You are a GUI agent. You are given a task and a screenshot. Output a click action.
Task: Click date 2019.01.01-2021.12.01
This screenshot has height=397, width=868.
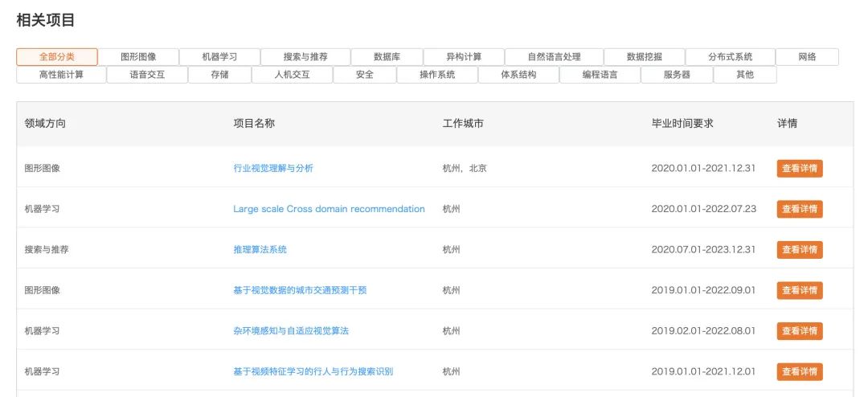pos(703,372)
